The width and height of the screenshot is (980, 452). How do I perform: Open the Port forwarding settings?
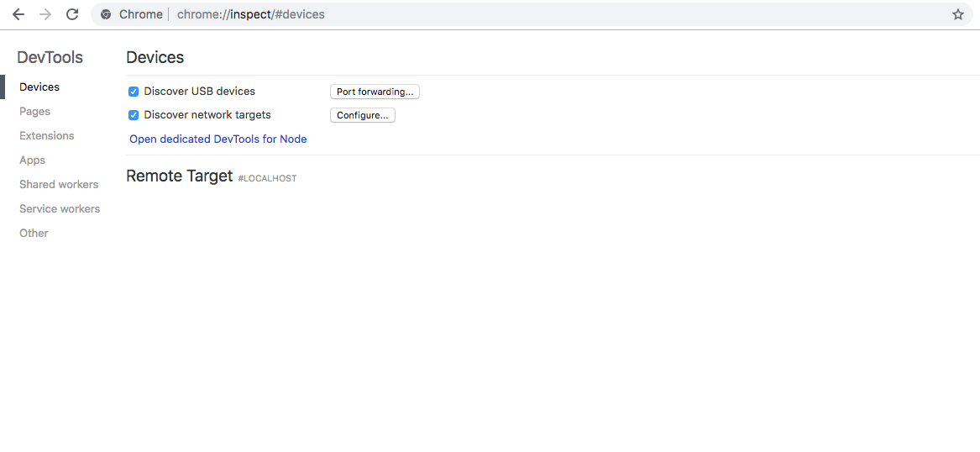point(375,92)
